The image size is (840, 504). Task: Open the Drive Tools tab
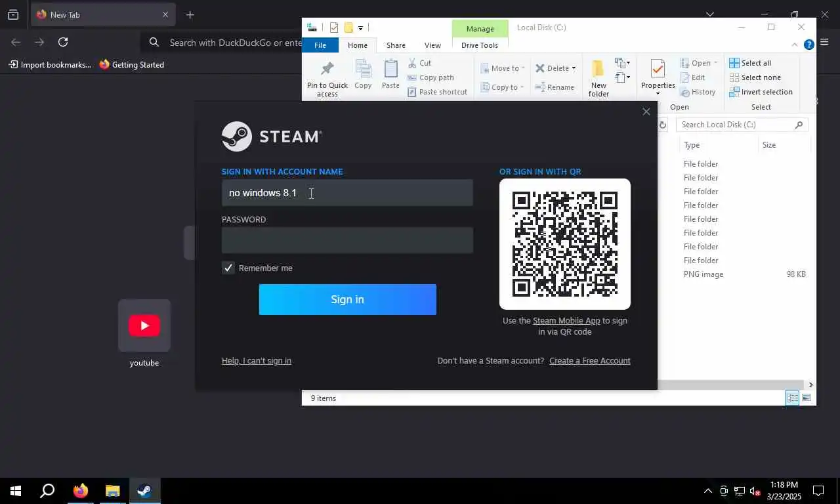(x=480, y=45)
